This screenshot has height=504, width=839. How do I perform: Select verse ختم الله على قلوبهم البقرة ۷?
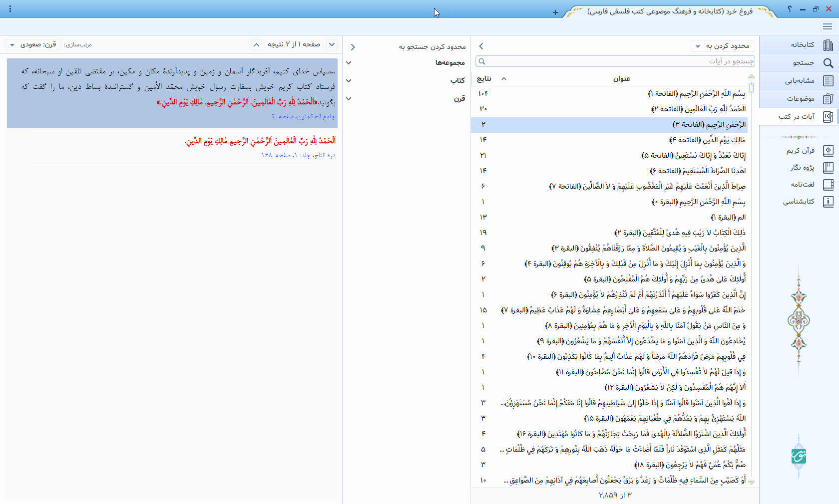(609, 310)
